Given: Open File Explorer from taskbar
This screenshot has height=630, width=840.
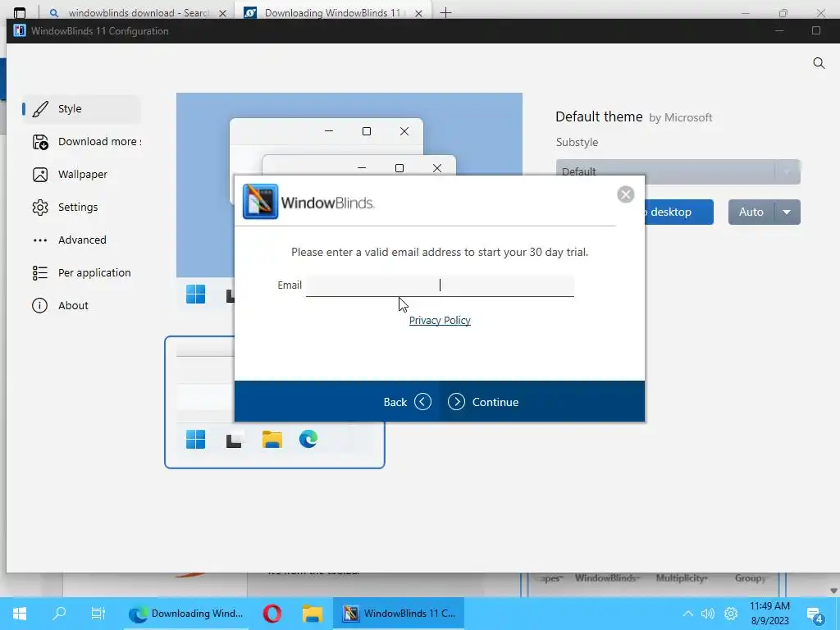Looking at the screenshot, I should pos(312,614).
